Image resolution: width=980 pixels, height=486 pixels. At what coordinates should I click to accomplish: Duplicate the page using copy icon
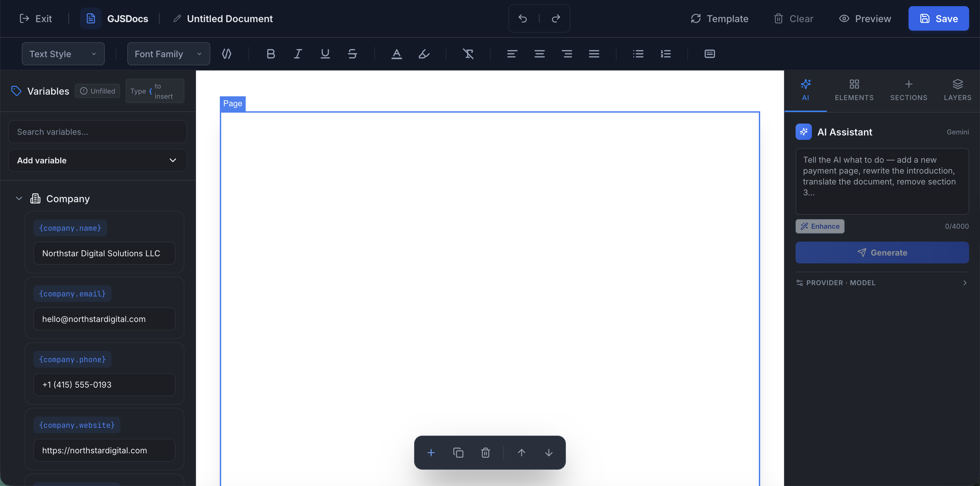[458, 453]
